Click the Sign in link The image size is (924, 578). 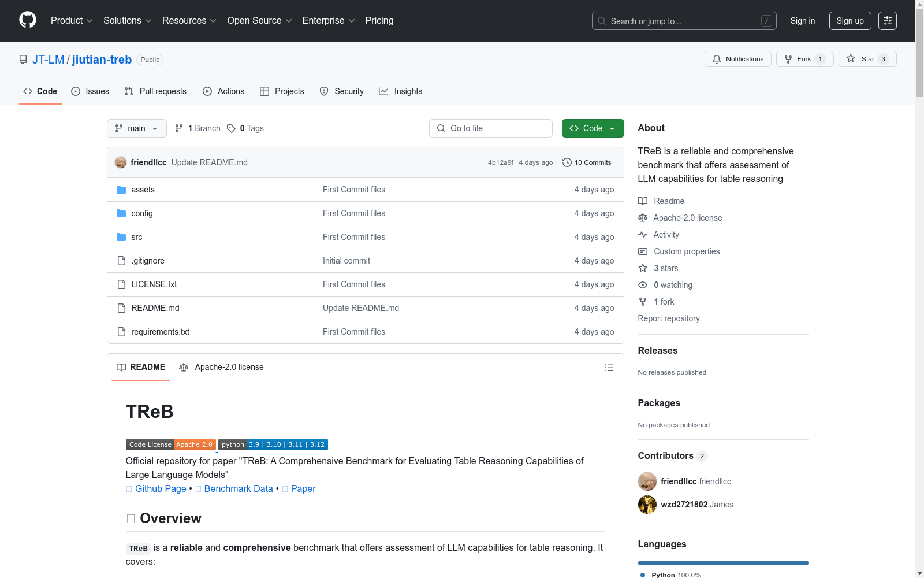(803, 21)
